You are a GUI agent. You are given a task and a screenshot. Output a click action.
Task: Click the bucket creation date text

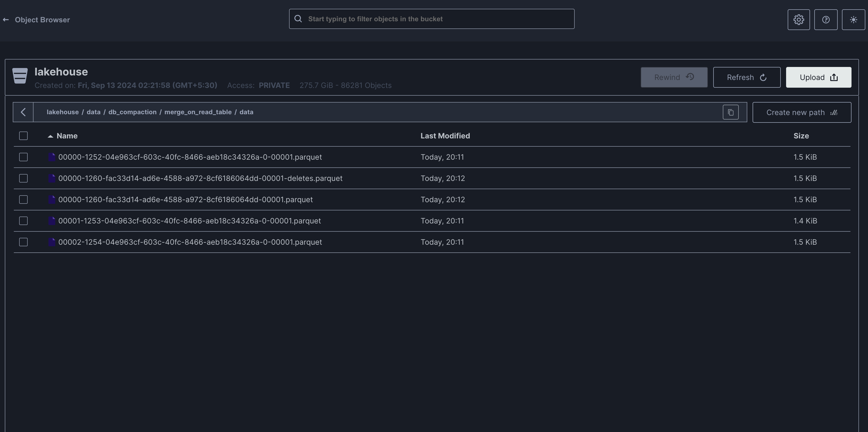point(147,85)
